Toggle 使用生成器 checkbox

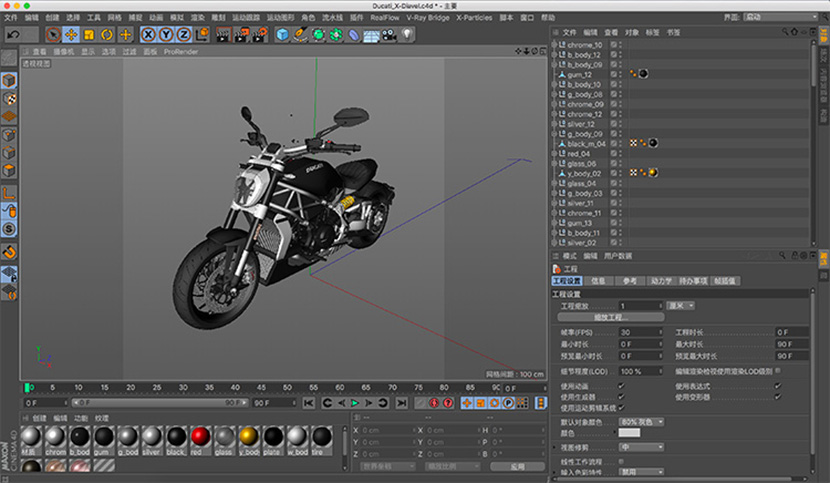coord(621,397)
